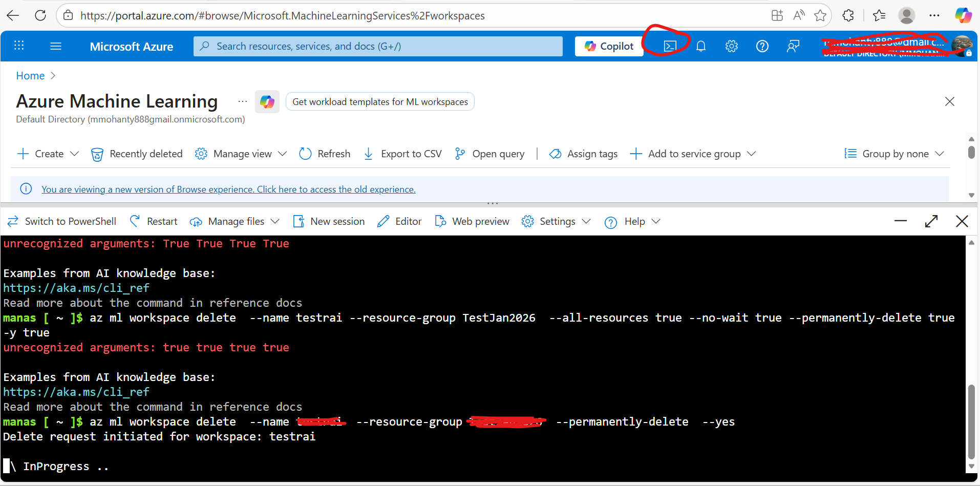
Task: Open browser profile avatar
Action: (x=907, y=15)
